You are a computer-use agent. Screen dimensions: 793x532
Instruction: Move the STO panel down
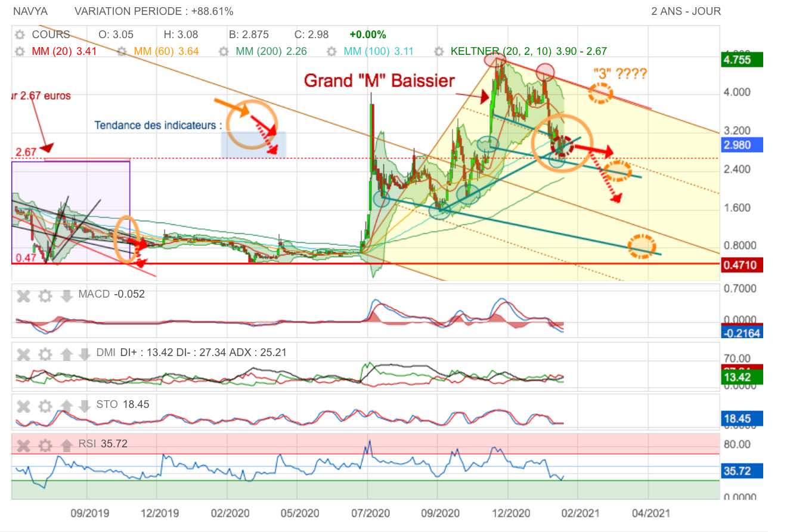[x=85, y=406]
